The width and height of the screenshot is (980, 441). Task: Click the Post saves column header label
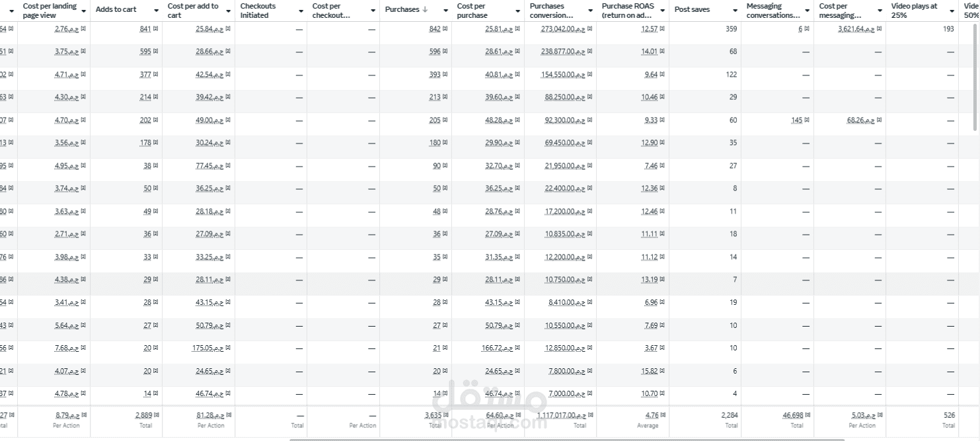[x=692, y=10]
